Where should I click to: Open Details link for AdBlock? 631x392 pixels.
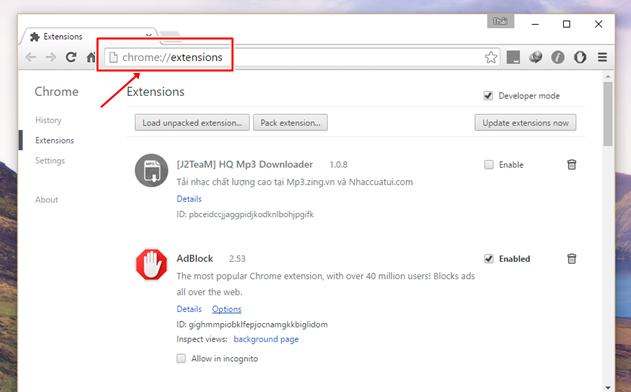(x=189, y=309)
